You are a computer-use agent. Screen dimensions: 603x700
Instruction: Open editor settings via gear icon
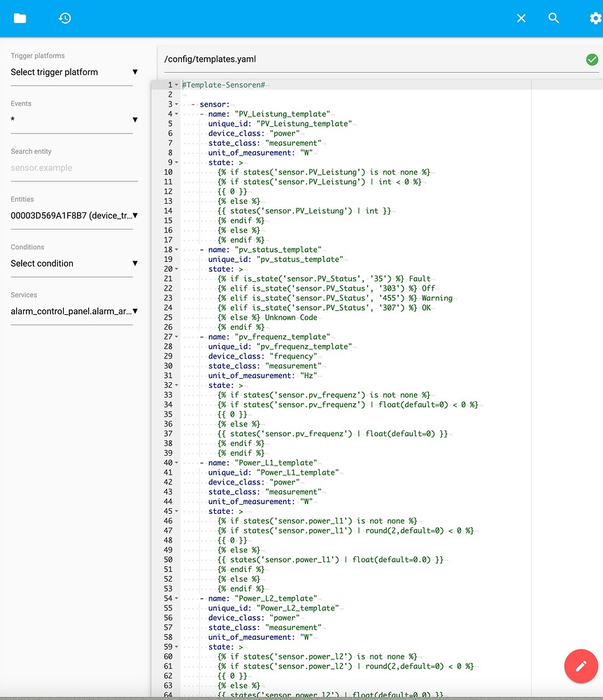(x=594, y=18)
